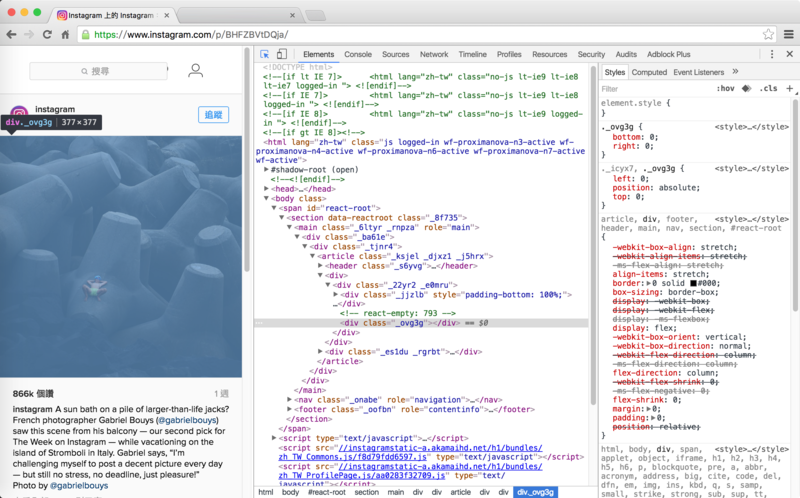This screenshot has width=800, height=498.
Task: Open a new tab button
Action: [x=316, y=15]
